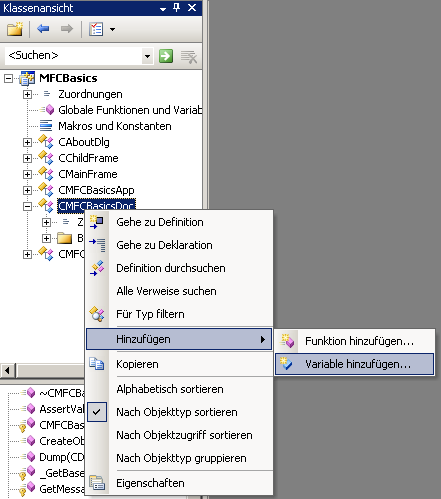
Task: Select the CAboutDlg class
Action: [x=84, y=142]
